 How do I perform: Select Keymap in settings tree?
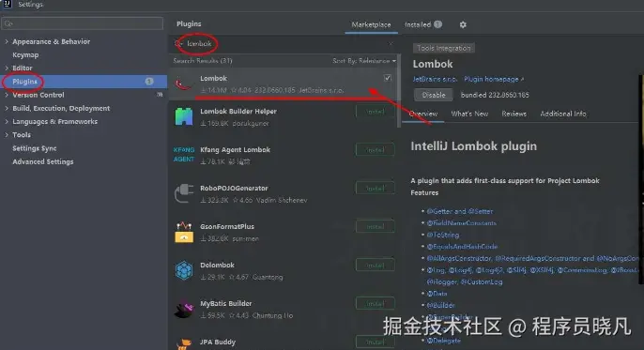pos(25,54)
